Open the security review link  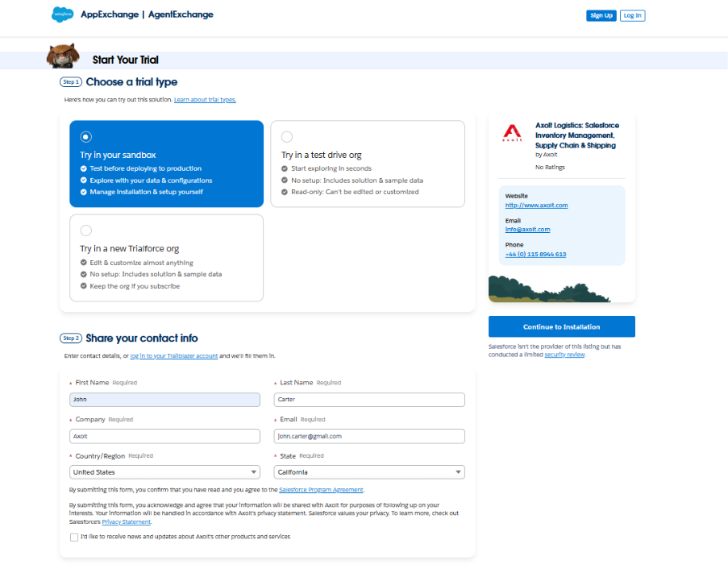coord(564,355)
